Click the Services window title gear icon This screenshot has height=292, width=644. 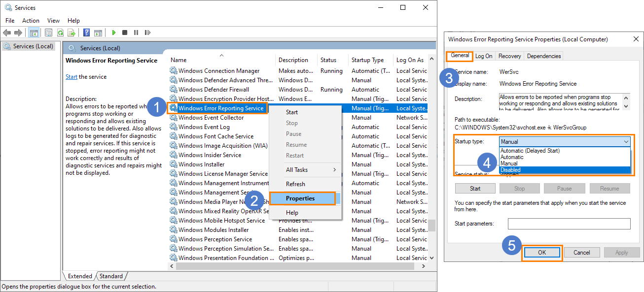(8, 7)
